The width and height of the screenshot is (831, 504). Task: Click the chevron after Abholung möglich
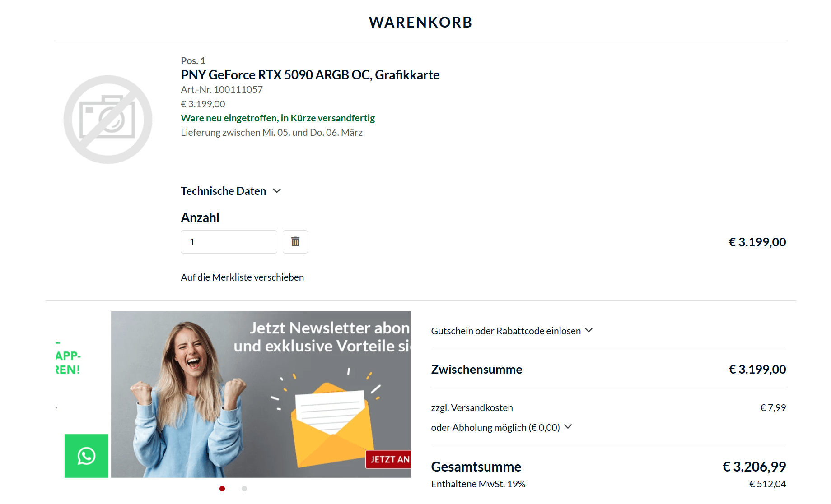point(568,426)
